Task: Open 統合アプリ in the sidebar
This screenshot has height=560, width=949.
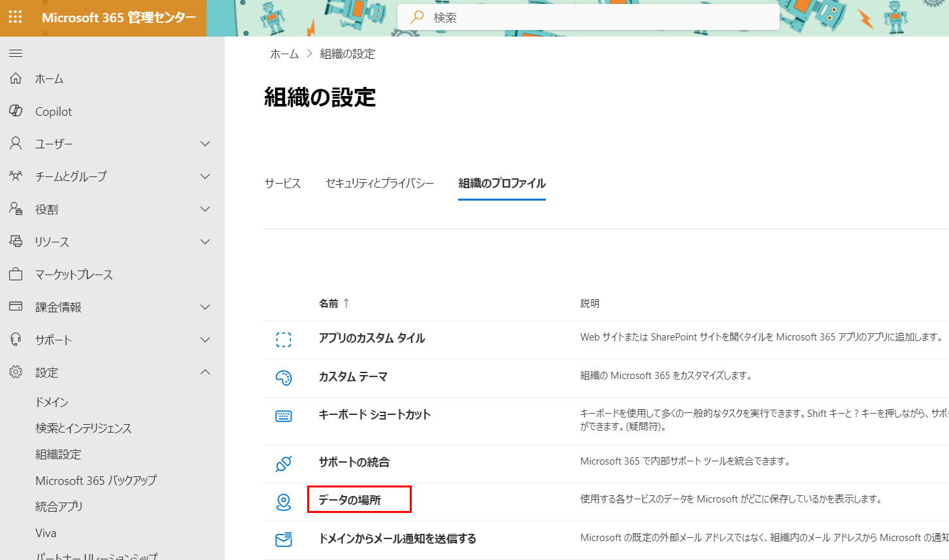Action: (x=59, y=506)
